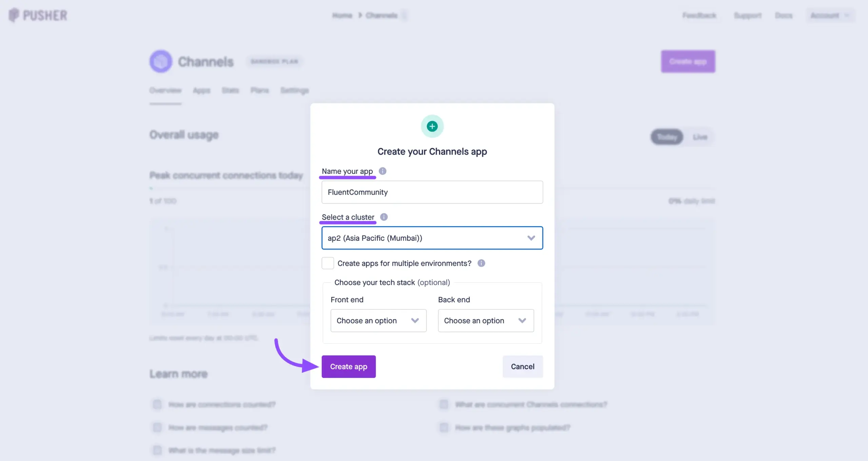The width and height of the screenshot is (868, 461).
Task: Click the round Channels product icon
Action: coord(161,61)
